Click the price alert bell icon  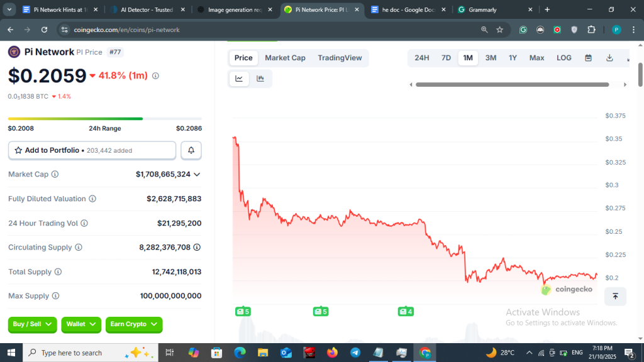pos(191,150)
